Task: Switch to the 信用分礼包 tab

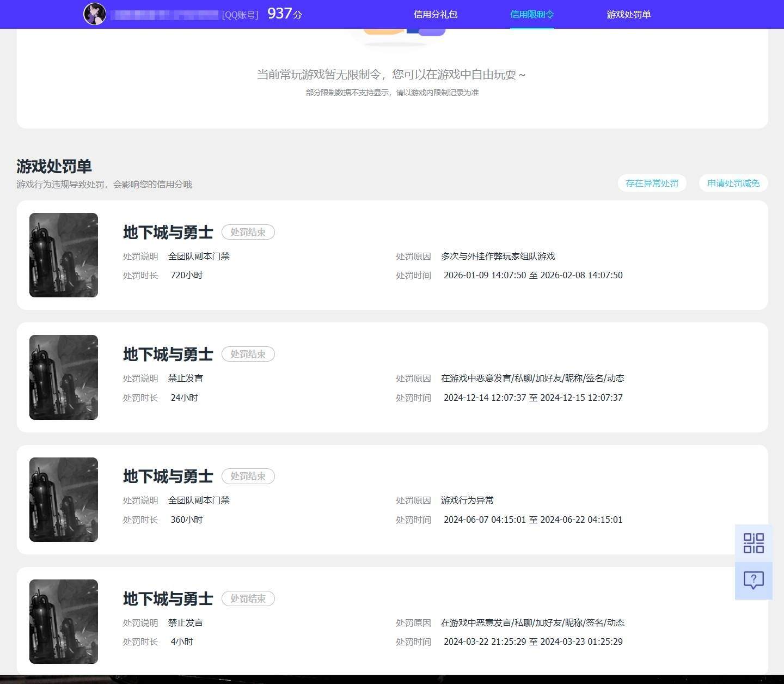Action: [436, 15]
